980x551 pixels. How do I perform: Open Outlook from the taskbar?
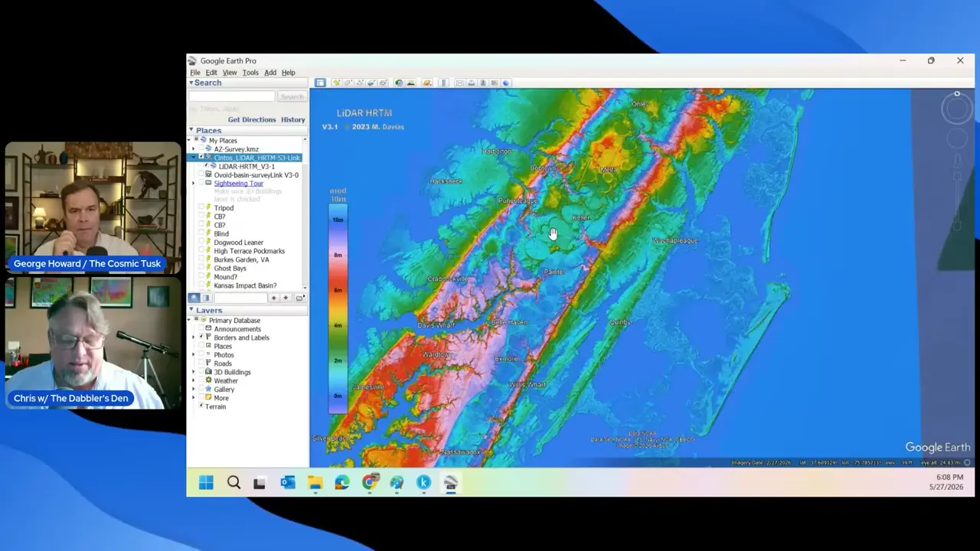pyautogui.click(x=288, y=482)
